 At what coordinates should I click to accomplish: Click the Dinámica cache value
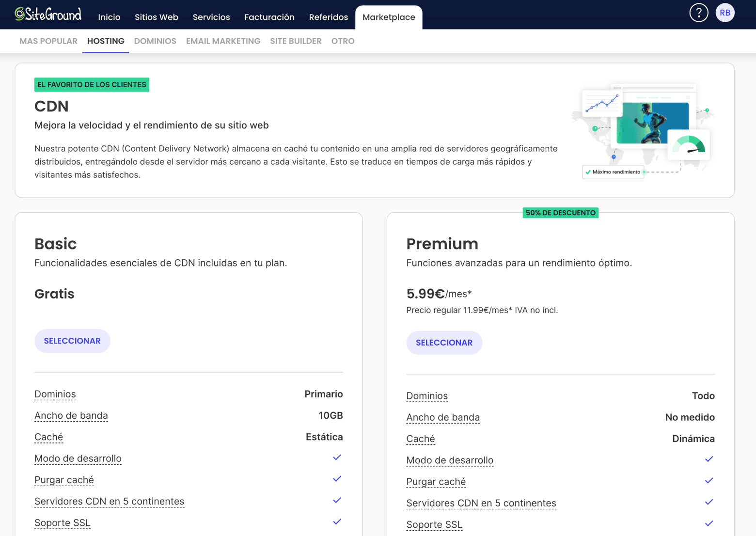(x=693, y=439)
